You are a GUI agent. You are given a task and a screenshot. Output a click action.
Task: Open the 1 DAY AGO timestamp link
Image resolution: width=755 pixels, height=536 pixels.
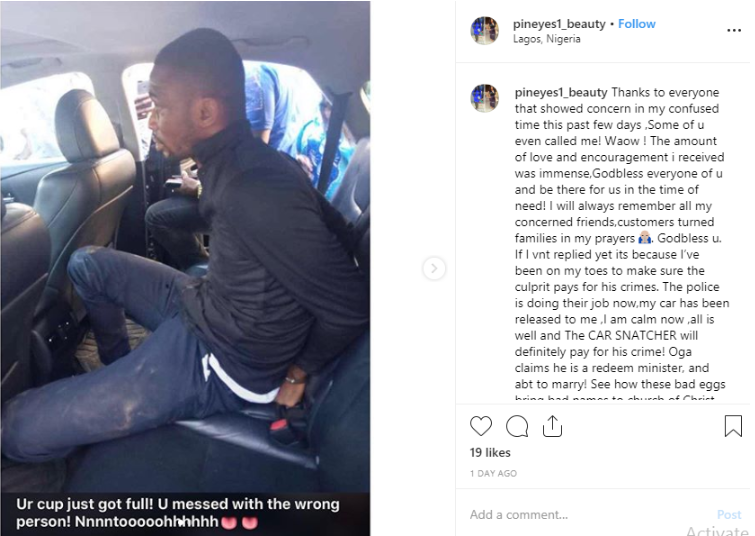[x=494, y=473]
